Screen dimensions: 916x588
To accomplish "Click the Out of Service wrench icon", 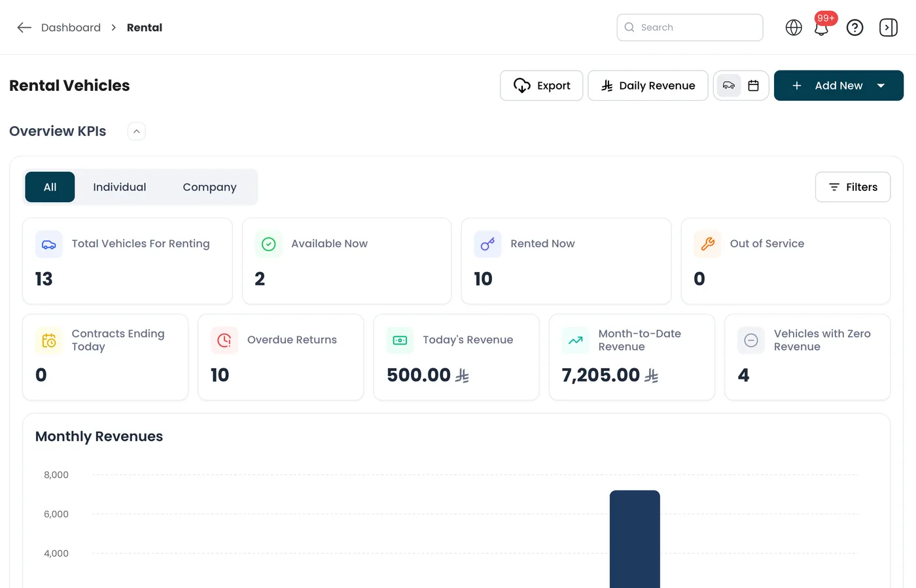I will coord(707,244).
